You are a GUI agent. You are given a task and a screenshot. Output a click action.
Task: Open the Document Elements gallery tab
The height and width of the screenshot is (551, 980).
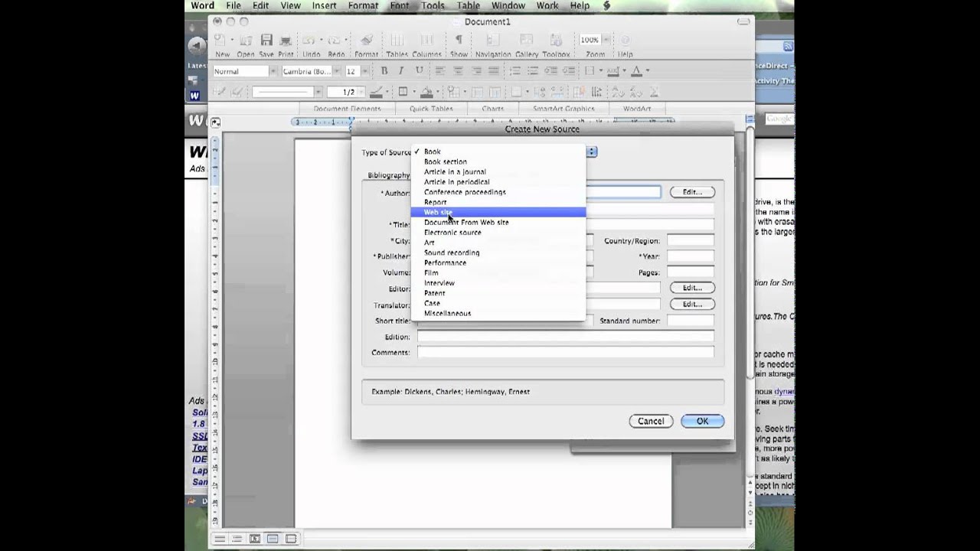(x=347, y=109)
